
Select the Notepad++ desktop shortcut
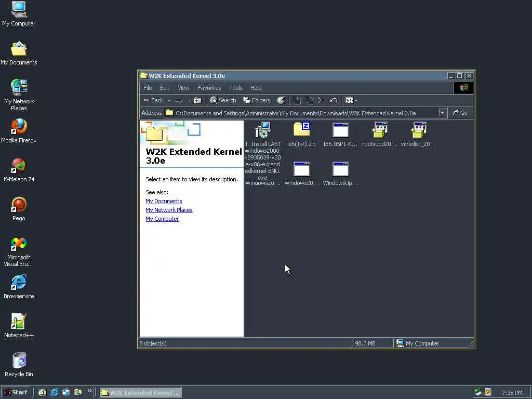[19, 326]
